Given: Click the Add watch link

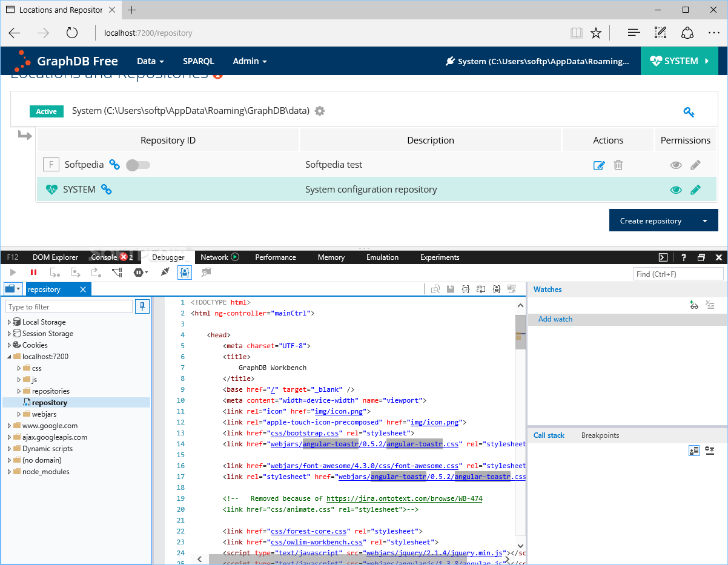Looking at the screenshot, I should (x=555, y=319).
